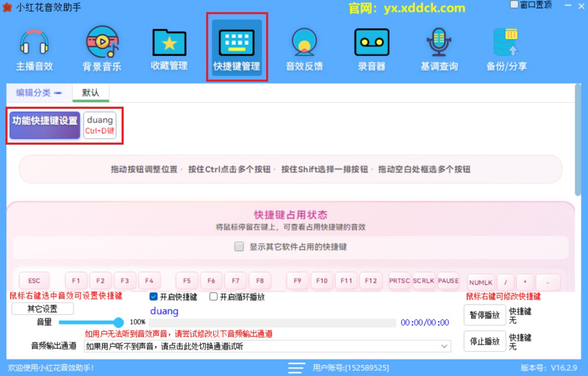Select the 快捷键管理 hotkey manager
Image resolution: width=588 pixels, height=376 pixels.
pos(237,47)
